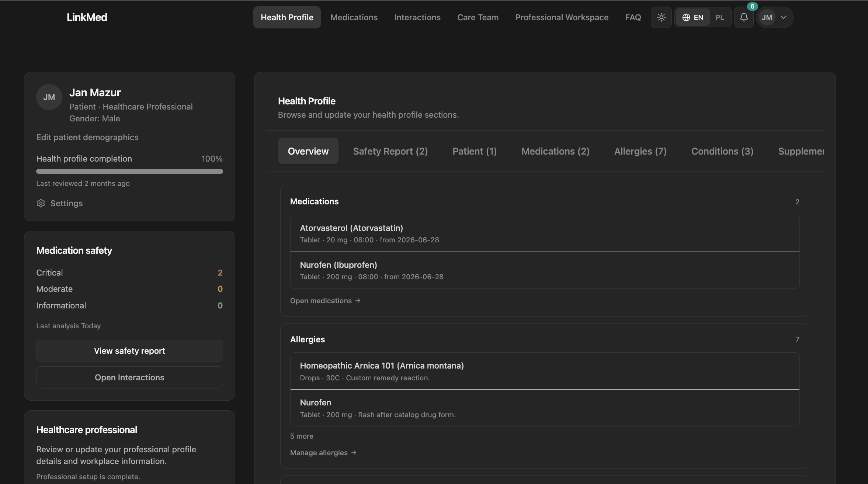This screenshot has height=484, width=868.
Task: Click the '5 more' allergies text
Action: (x=302, y=436)
